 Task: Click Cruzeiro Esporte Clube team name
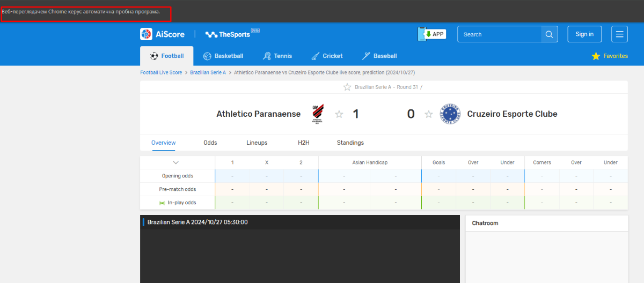tap(513, 114)
